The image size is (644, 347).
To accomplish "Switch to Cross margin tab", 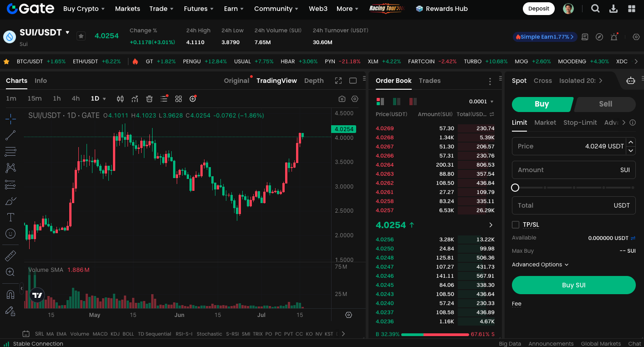I will [542, 81].
